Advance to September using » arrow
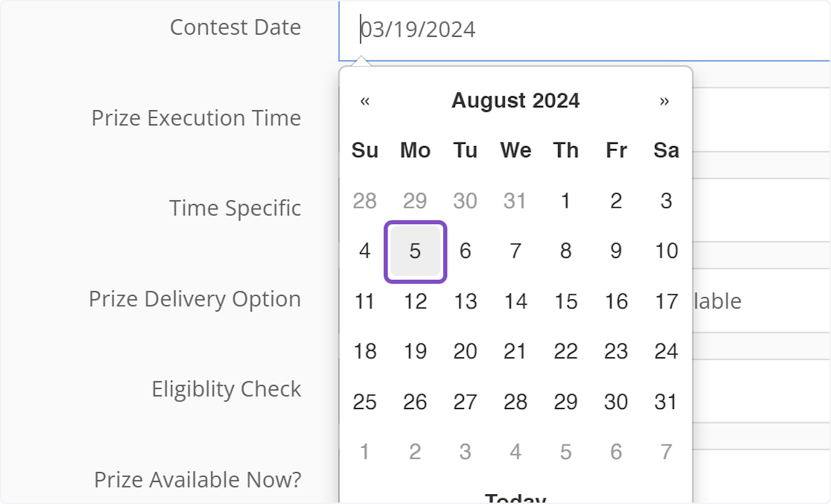 tap(665, 100)
